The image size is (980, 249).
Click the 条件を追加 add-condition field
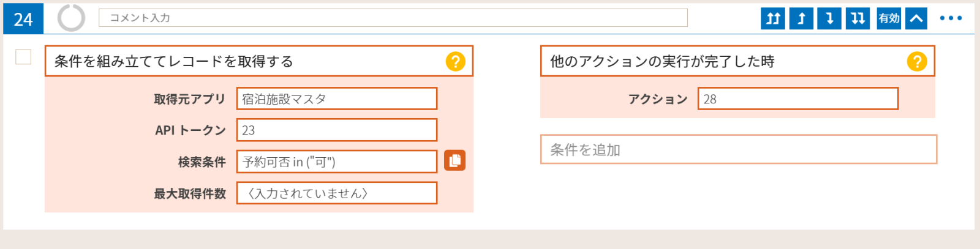point(739,149)
